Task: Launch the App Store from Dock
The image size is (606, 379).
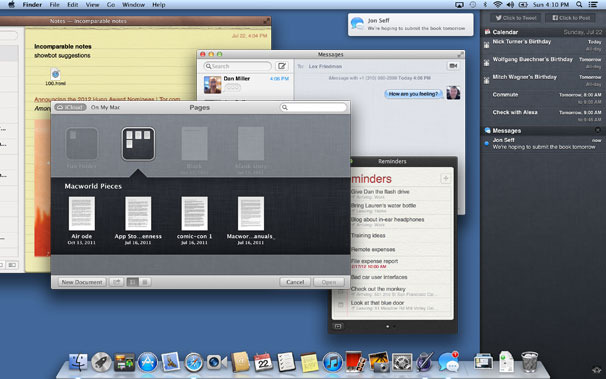Action: [x=147, y=362]
